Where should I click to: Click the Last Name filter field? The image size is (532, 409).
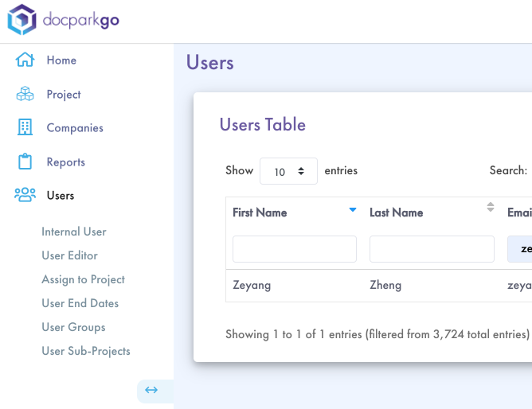click(x=432, y=249)
